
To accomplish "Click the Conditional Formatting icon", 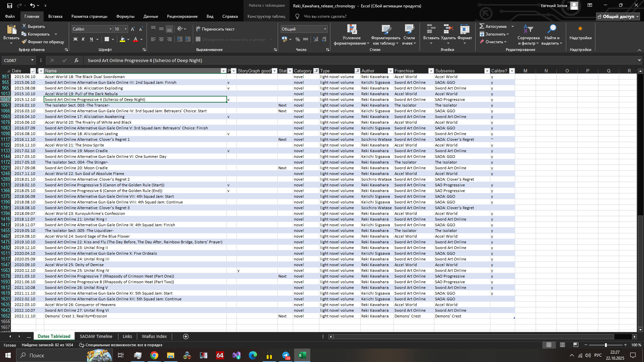I will tap(352, 29).
